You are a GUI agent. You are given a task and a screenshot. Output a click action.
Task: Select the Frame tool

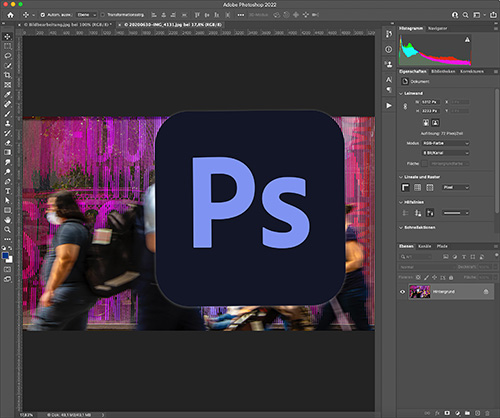click(7, 85)
